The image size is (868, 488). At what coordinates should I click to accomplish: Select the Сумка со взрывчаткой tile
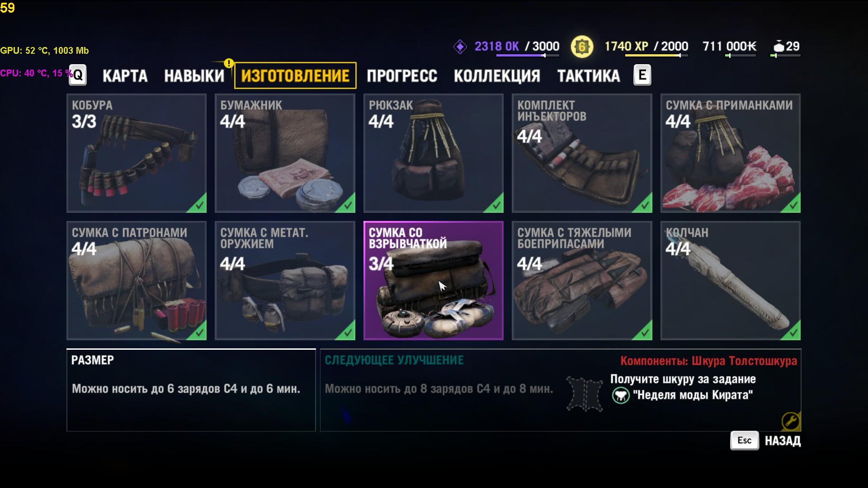coord(433,280)
